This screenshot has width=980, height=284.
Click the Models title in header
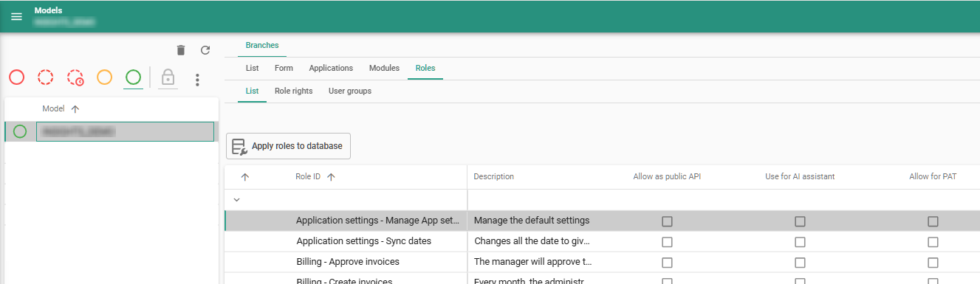pyautogui.click(x=48, y=10)
